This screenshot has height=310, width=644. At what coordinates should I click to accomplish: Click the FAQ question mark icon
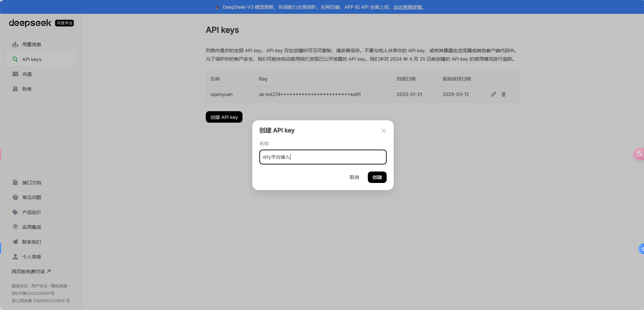coord(15,197)
